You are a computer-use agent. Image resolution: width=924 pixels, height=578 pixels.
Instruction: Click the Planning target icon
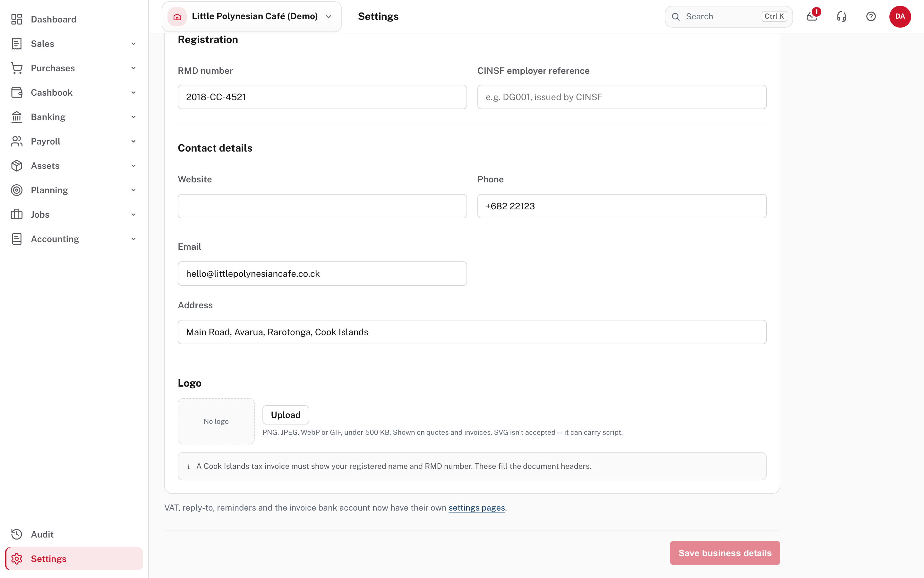[x=16, y=190]
